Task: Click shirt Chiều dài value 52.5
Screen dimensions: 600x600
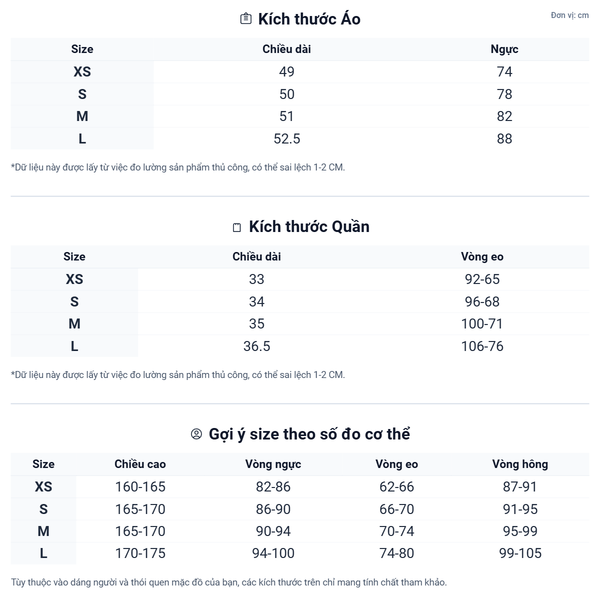Action: 287,139
